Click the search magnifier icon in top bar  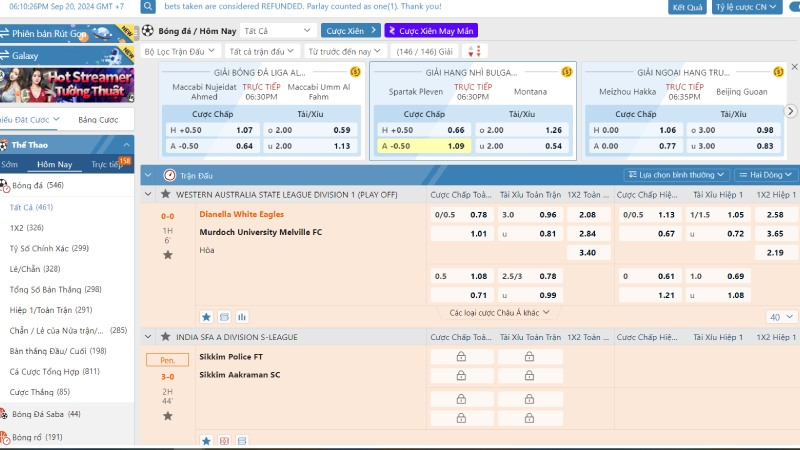point(148,6)
